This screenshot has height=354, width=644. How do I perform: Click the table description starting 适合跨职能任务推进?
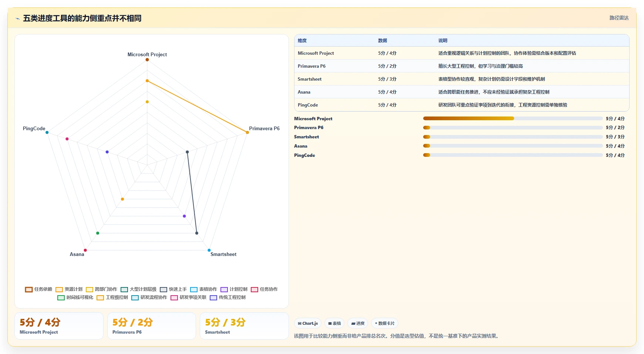(x=494, y=92)
